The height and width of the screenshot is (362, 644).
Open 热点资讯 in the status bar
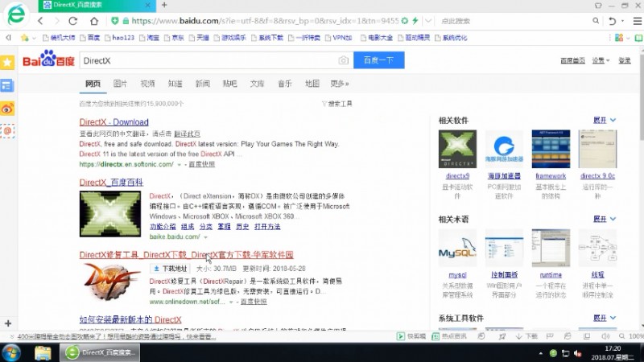(x=449, y=336)
